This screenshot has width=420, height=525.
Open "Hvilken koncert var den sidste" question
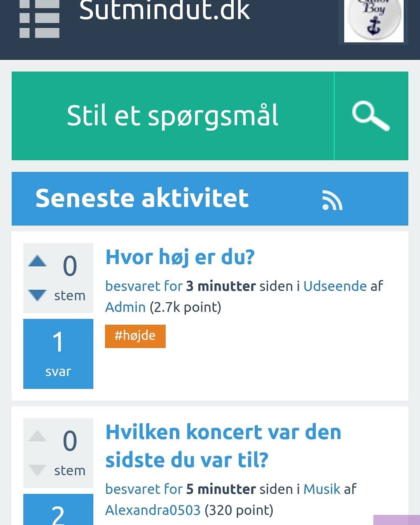[223, 446]
